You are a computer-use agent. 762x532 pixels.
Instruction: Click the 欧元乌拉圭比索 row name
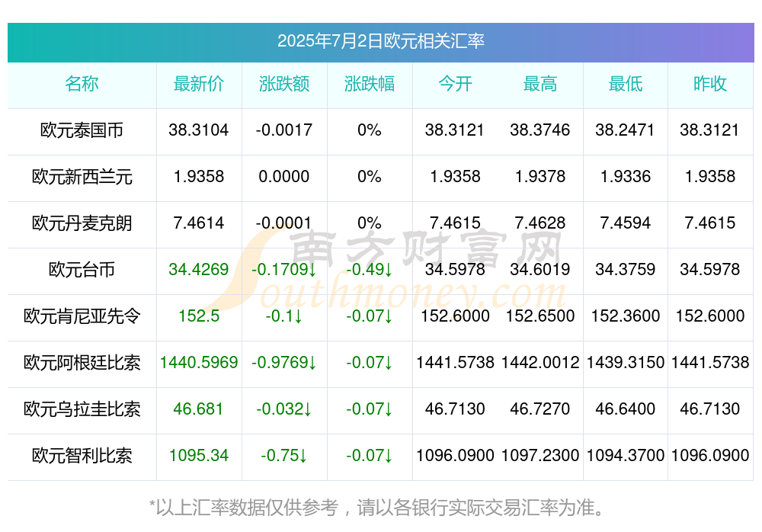(82, 409)
